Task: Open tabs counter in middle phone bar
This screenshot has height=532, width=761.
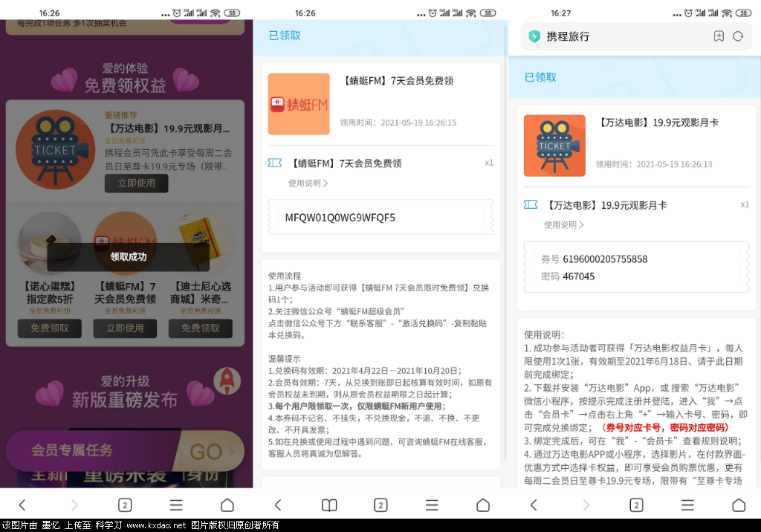Action: 380,505
